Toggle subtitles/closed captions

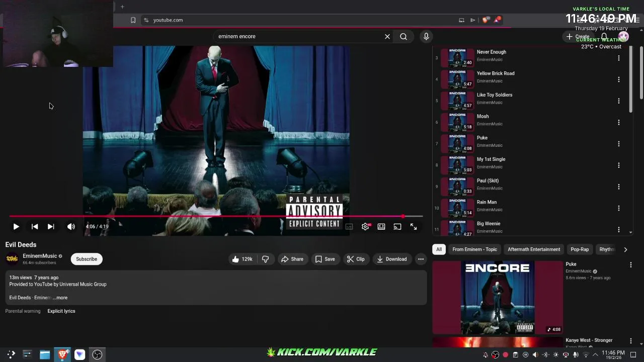[x=349, y=227]
